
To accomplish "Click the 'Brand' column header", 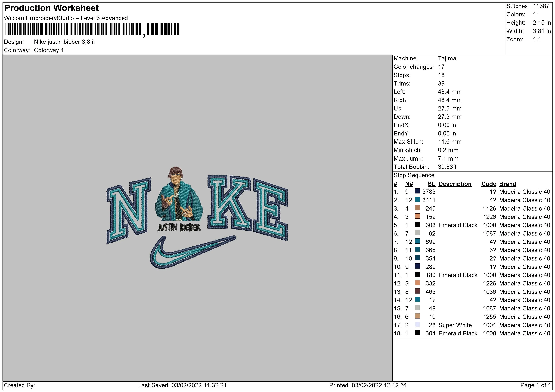I will pyautogui.click(x=508, y=184).
